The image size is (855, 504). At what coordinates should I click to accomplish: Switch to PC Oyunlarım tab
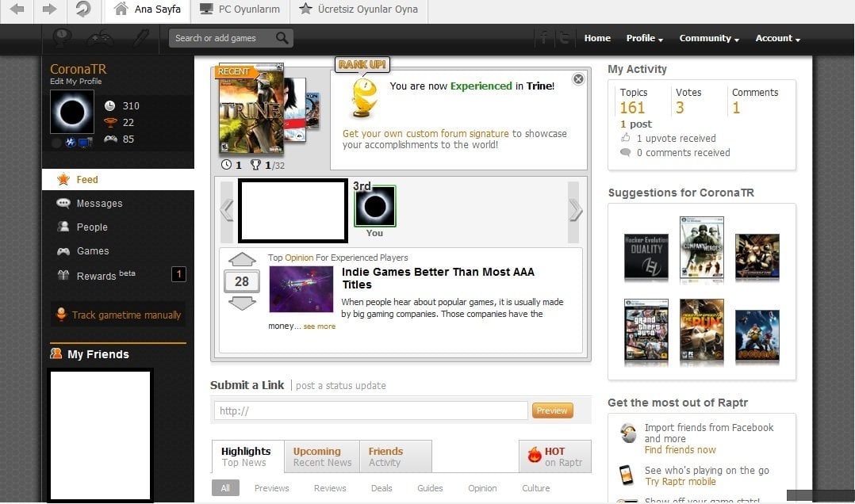click(x=240, y=10)
